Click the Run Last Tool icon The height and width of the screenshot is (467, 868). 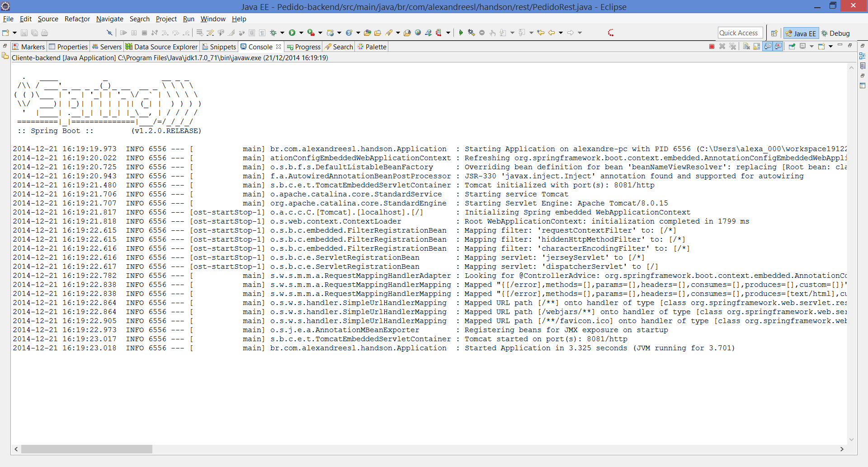(311, 33)
